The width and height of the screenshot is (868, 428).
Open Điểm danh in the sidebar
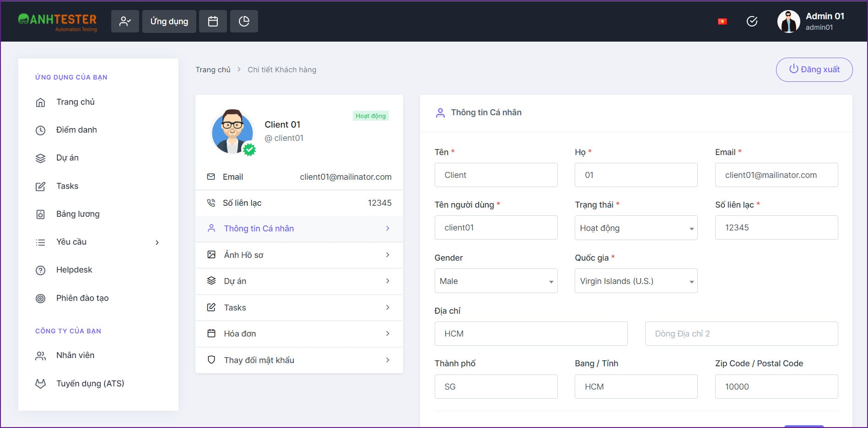[x=76, y=130]
